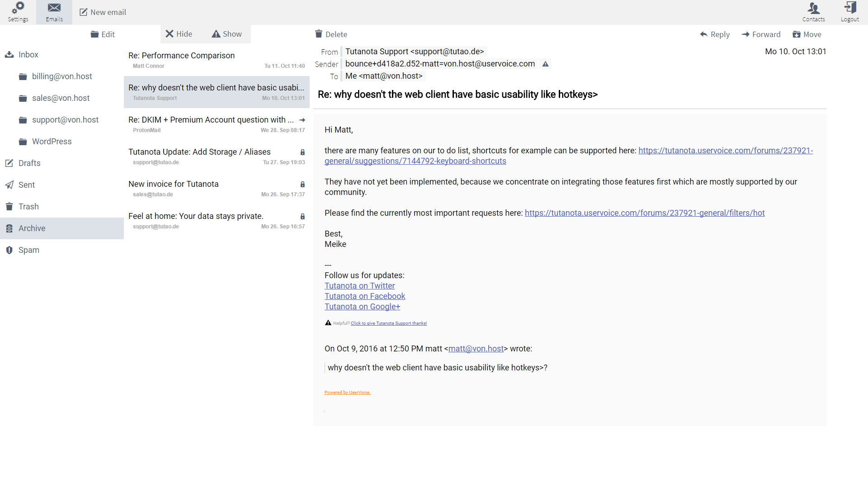Hide external content with Hide button
The image size is (868, 488).
(x=179, y=34)
